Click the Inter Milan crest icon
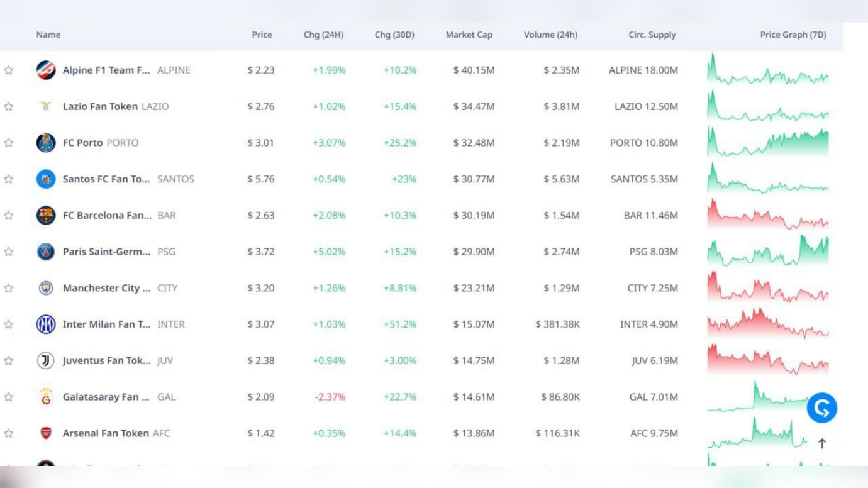Viewport: 868px width, 488px height. (46, 324)
